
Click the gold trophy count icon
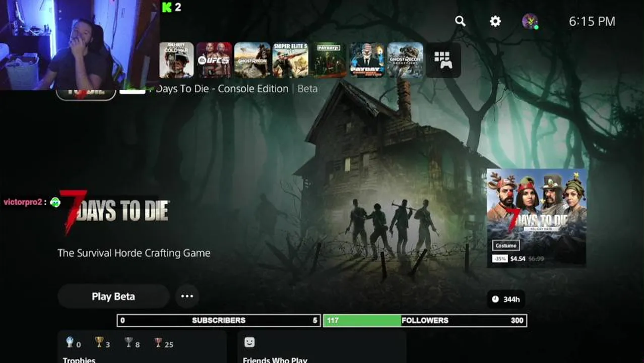[99, 343]
